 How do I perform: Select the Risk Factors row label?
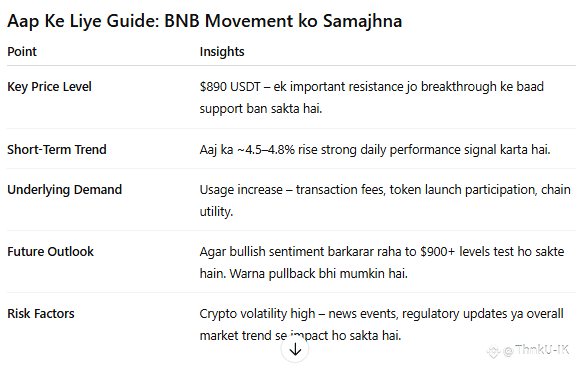point(41,314)
